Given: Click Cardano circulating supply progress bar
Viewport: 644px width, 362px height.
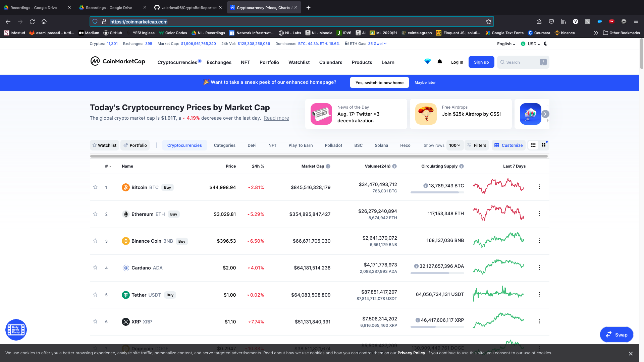Looking at the screenshot, I should pos(437,273).
